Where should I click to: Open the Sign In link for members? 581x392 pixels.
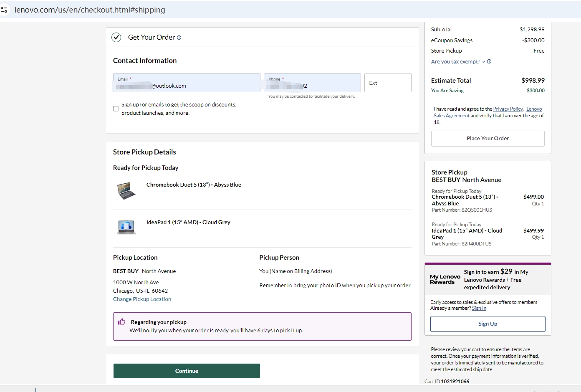tap(479, 308)
